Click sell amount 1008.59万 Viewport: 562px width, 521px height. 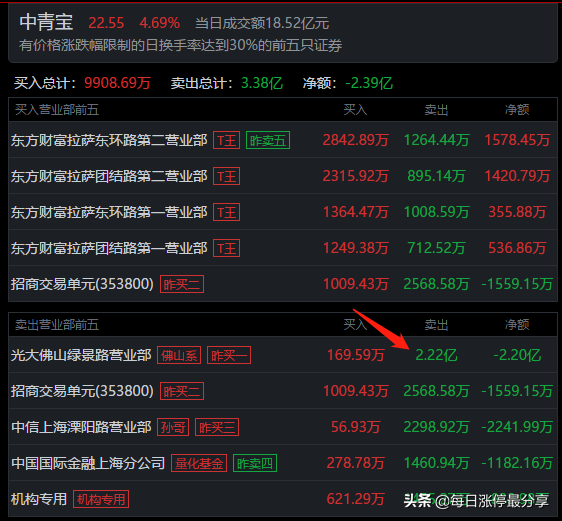coord(436,212)
